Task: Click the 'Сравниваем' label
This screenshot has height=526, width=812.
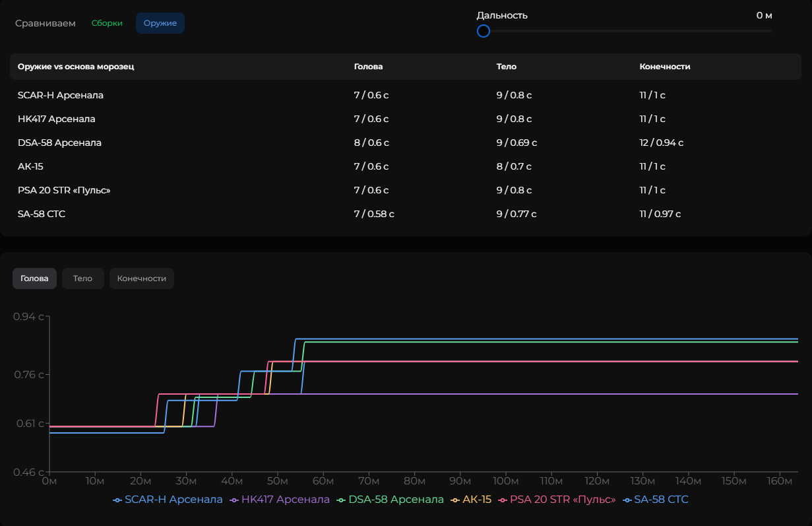Action: (46, 23)
